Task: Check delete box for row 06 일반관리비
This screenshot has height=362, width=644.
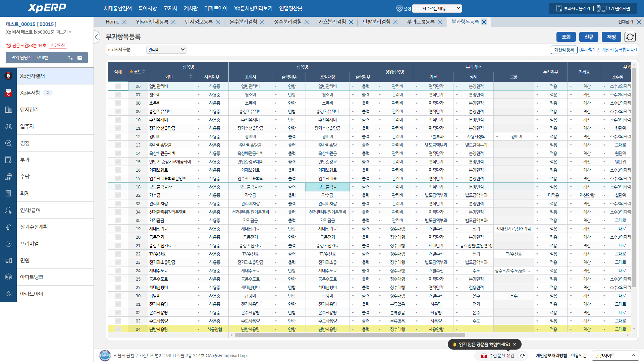Action: pos(118,86)
